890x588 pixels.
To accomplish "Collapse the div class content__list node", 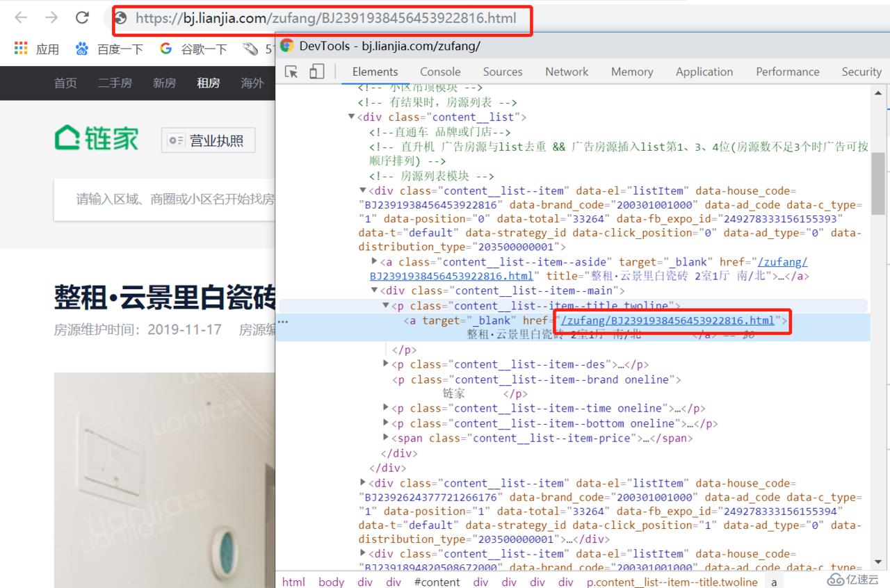I will click(352, 117).
